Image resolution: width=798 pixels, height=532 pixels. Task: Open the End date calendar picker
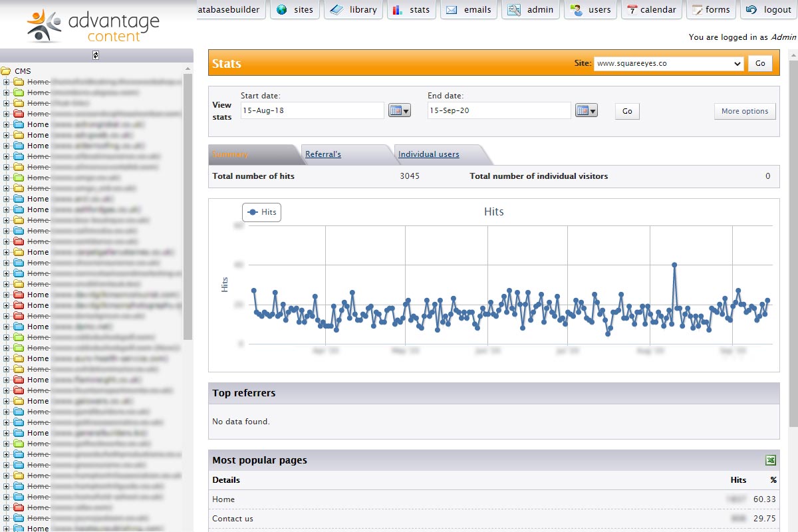pos(586,111)
